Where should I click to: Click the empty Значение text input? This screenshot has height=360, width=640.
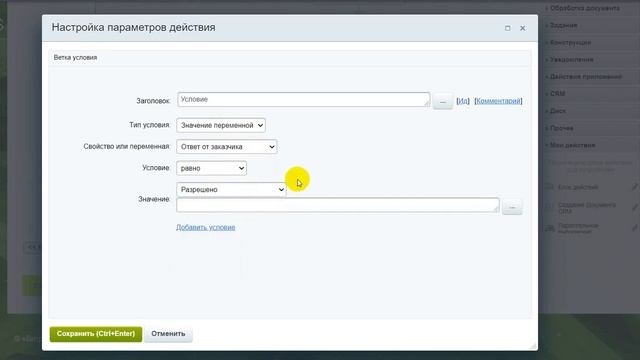(338, 205)
